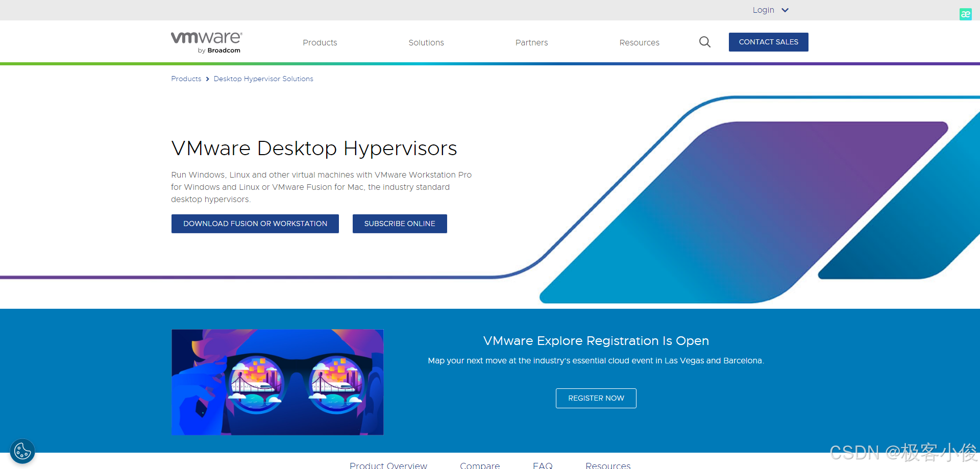
Task: Switch to Product Overview tab
Action: point(388,465)
